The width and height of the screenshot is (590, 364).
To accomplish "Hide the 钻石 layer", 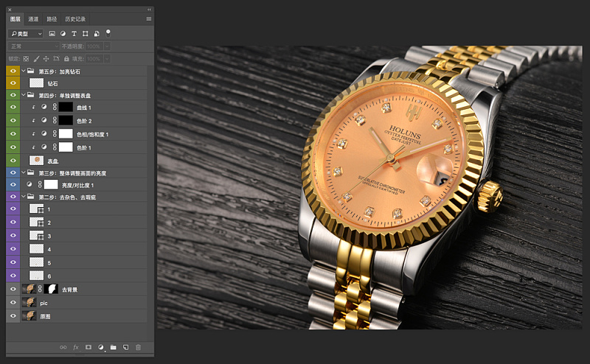I will [13, 83].
